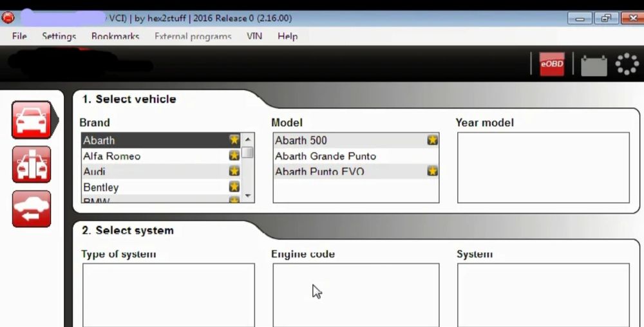644x327 pixels.
Task: Open the File menu
Action: (19, 36)
